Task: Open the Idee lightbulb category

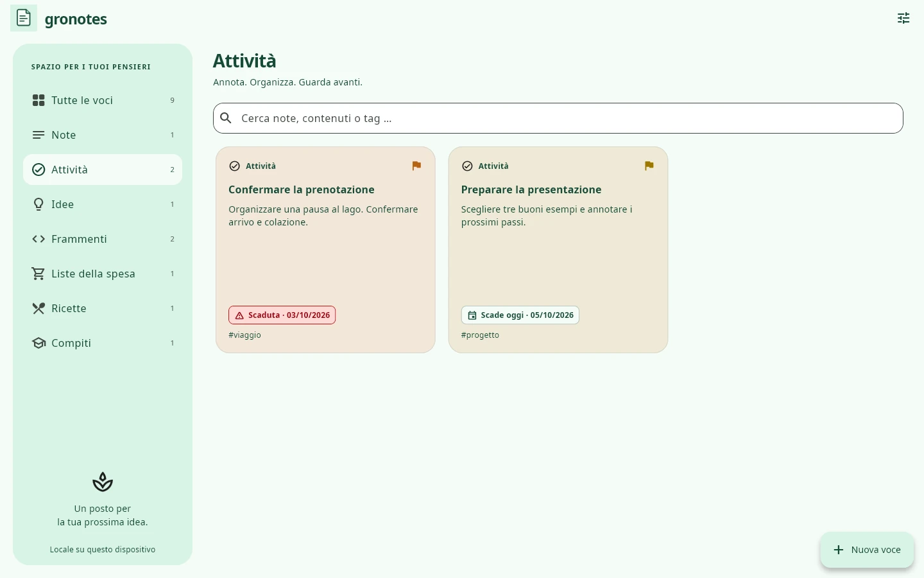Action: pos(103,204)
